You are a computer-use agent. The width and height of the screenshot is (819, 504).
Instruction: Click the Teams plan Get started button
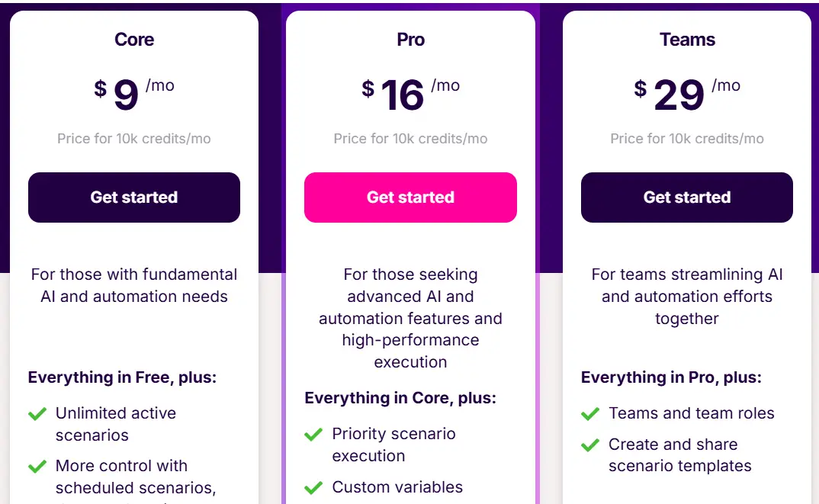coord(686,197)
